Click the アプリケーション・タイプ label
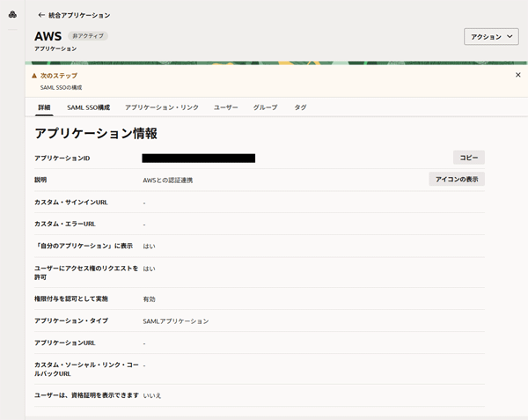The image size is (528, 420). coord(71,321)
